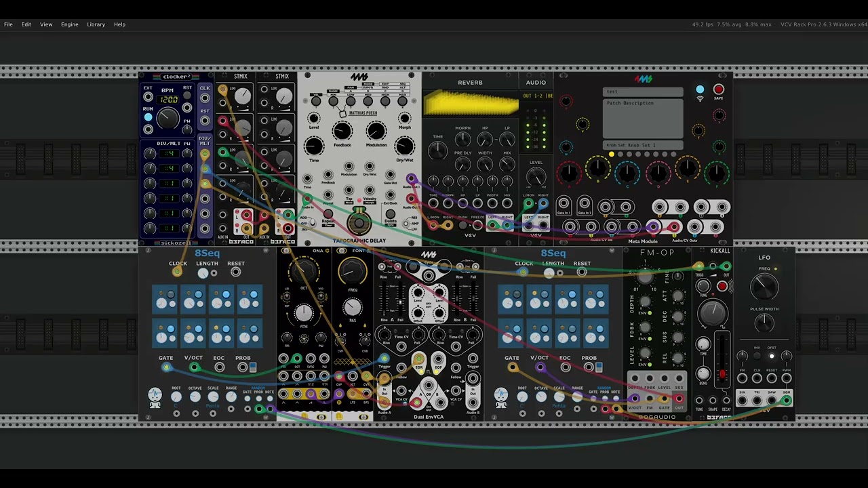868x488 pixels.
Task: Toggle right 8Seq PROB switch
Action: coord(599,367)
